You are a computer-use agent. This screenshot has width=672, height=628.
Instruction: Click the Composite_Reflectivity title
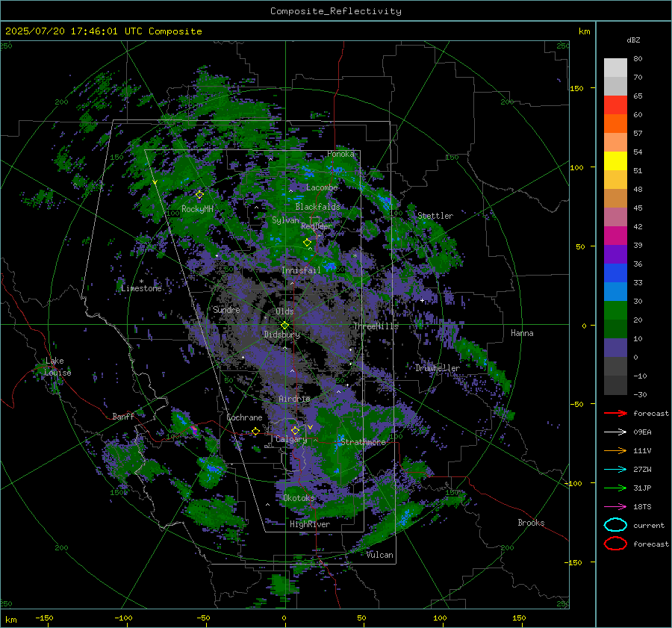[x=335, y=11]
